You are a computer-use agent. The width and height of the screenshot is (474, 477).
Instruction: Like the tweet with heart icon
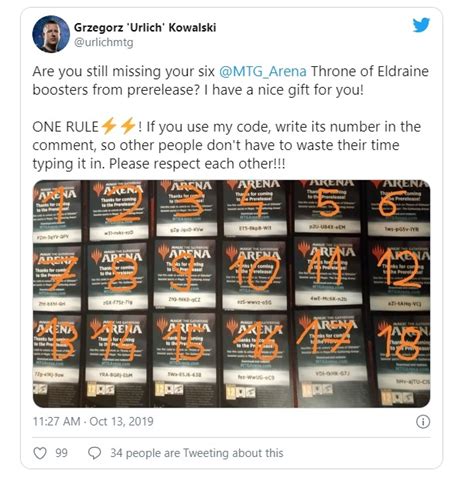pos(40,453)
